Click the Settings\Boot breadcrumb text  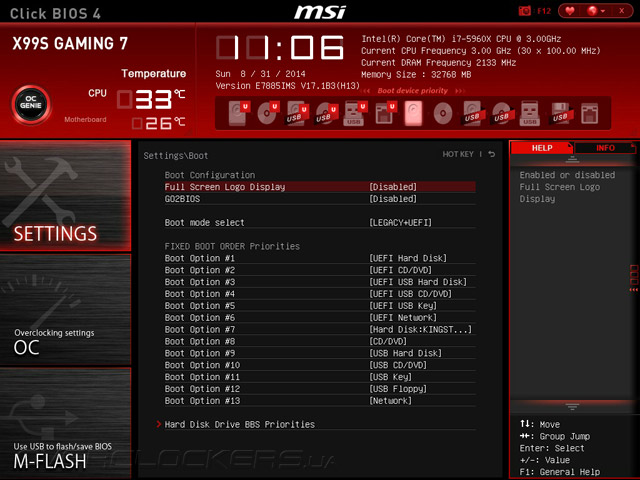point(176,156)
